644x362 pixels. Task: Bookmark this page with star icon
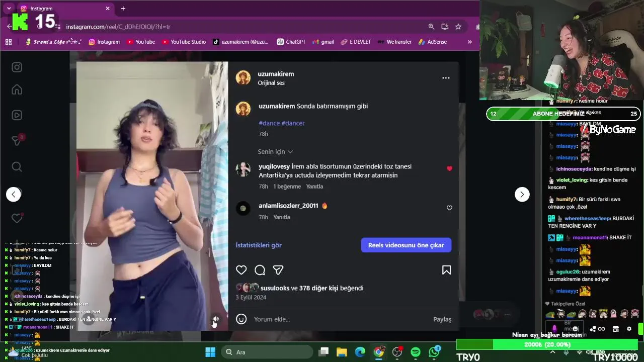458,27
